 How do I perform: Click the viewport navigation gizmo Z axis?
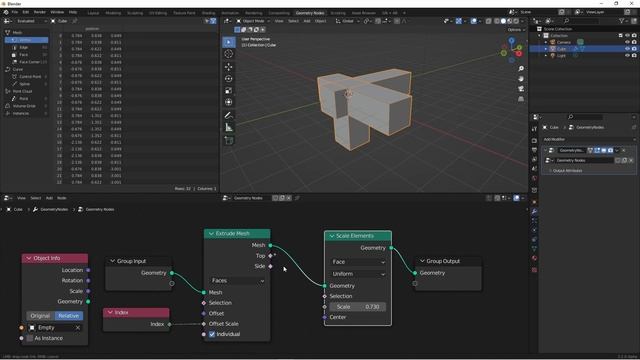[512, 40]
